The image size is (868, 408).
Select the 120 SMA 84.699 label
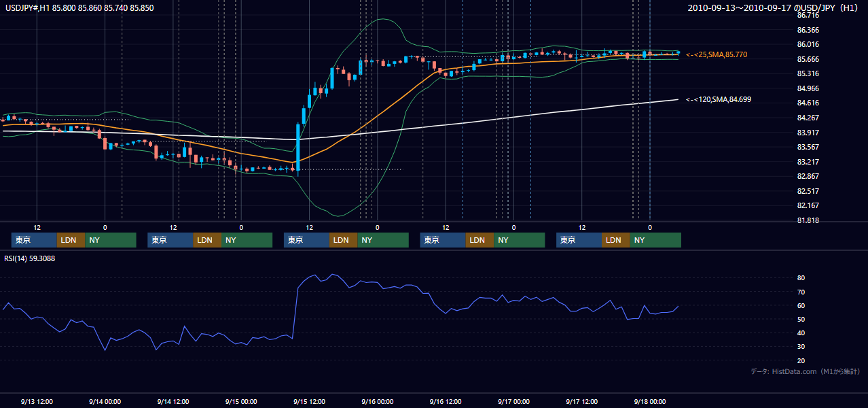click(x=719, y=99)
